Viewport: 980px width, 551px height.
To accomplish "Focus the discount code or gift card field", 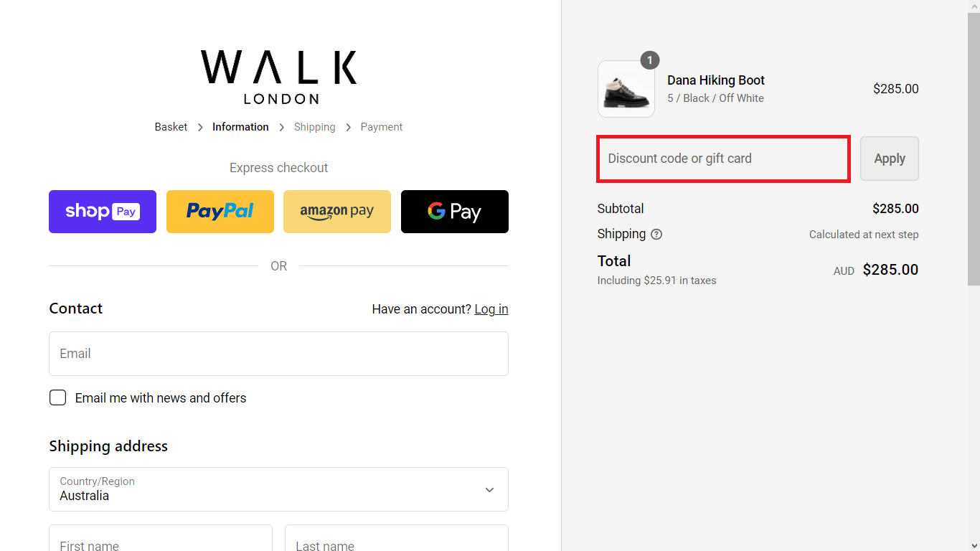I will [x=722, y=158].
